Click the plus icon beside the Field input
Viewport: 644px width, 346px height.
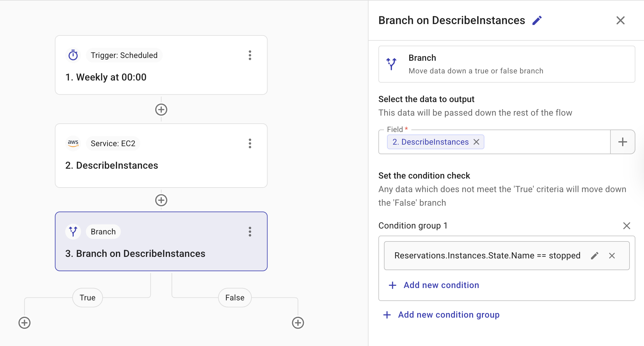pos(623,142)
